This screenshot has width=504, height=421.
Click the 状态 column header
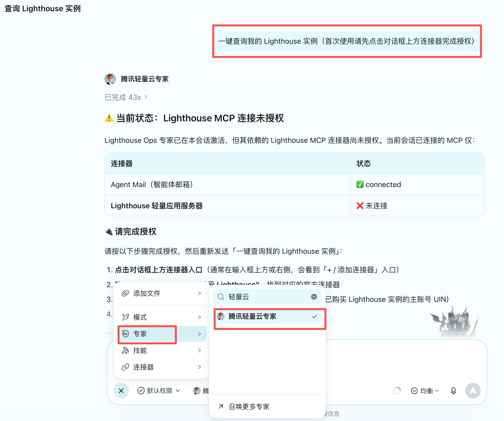coord(417,163)
